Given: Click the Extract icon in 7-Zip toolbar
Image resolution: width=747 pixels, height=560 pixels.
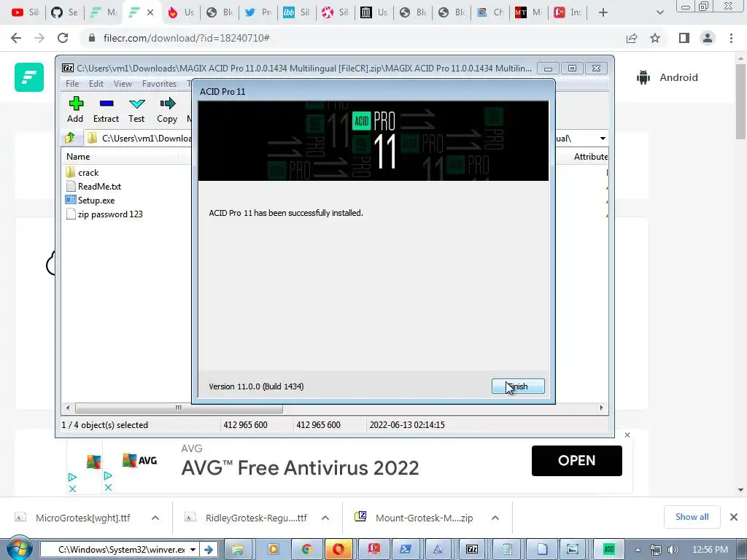Looking at the screenshot, I should 106,110.
